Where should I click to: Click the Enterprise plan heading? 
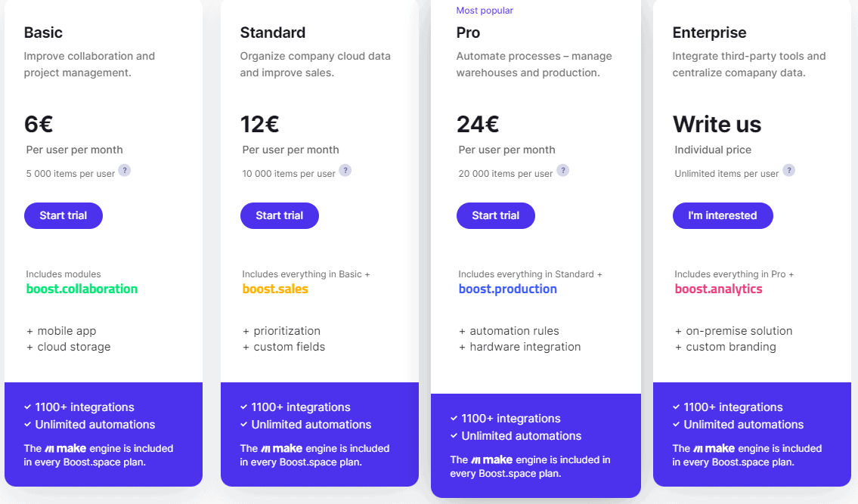[x=709, y=32]
